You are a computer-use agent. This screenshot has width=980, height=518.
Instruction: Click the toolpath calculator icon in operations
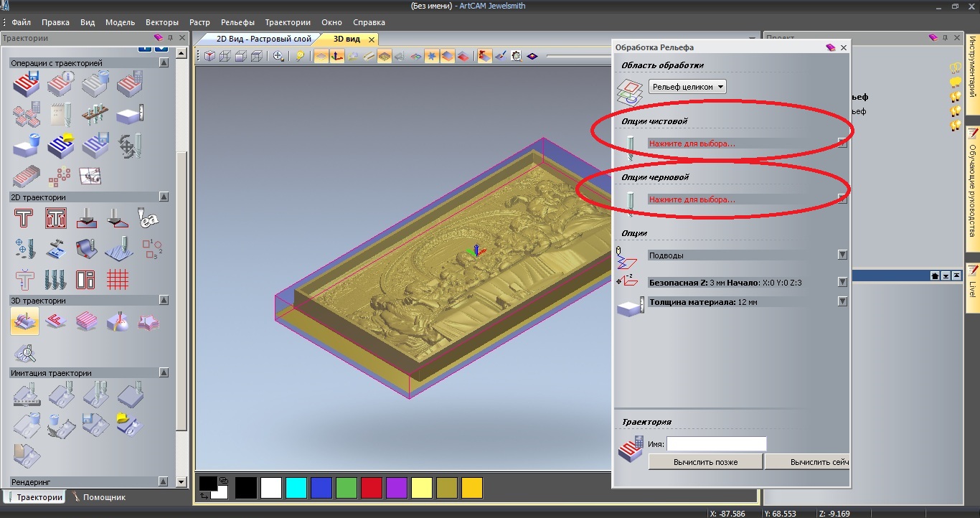130,85
